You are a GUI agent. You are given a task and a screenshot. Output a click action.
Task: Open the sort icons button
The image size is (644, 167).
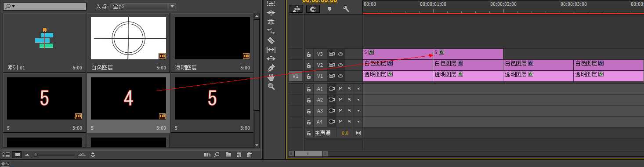(x=93, y=155)
